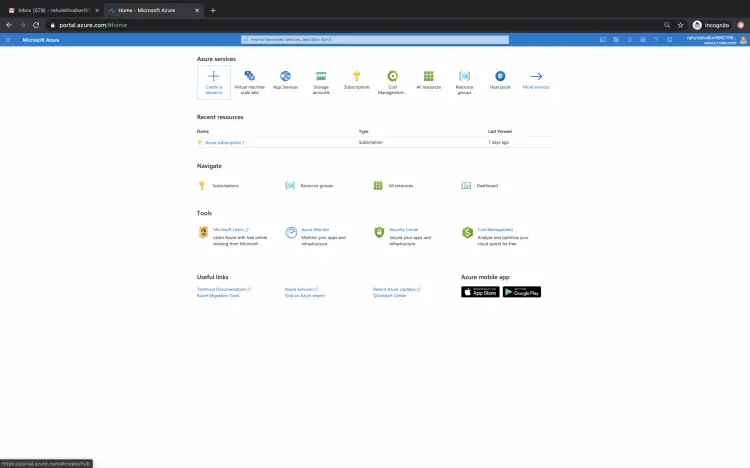750x468 pixels.
Task: Click the browser back arrow
Action: point(9,25)
